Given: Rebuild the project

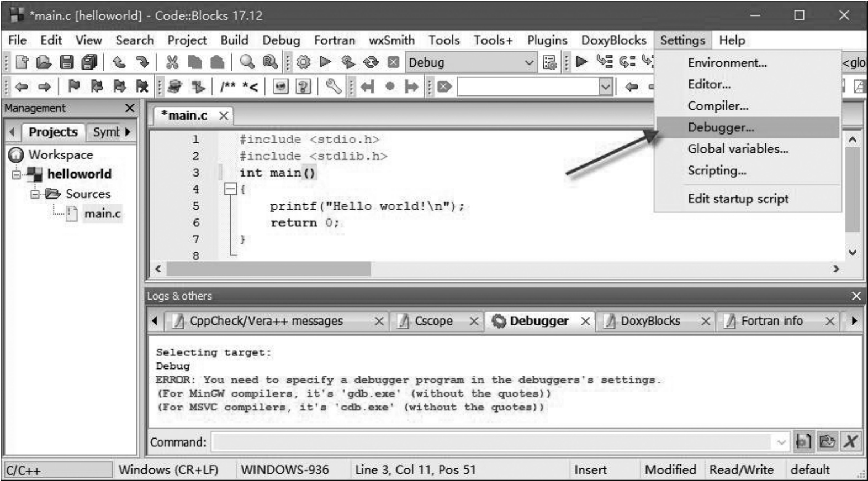Looking at the screenshot, I should pyautogui.click(x=371, y=62).
